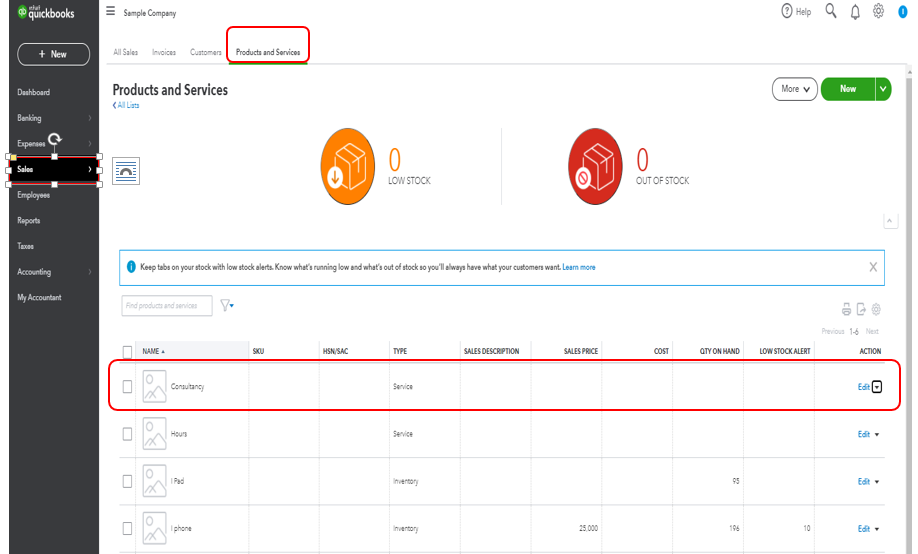918x554 pixels.
Task: Collapse the stock summary panel arrow
Action: 890,221
